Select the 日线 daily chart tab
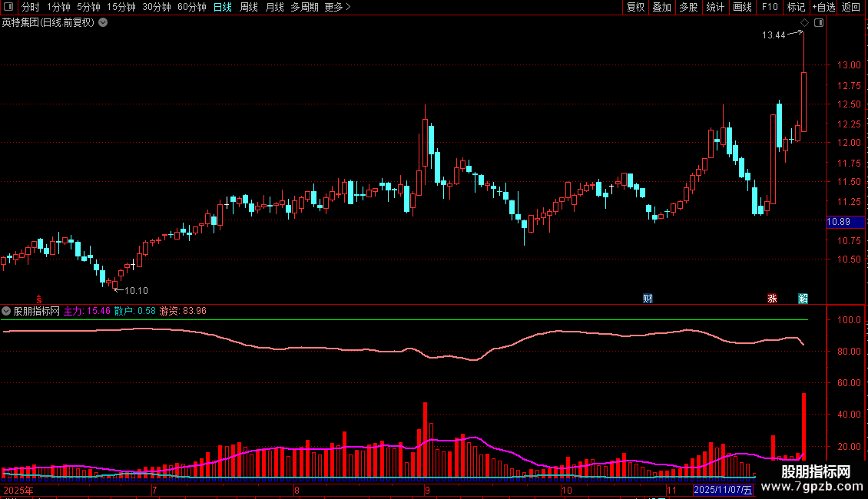Screen dimensions: 868x499 [x=223, y=7]
